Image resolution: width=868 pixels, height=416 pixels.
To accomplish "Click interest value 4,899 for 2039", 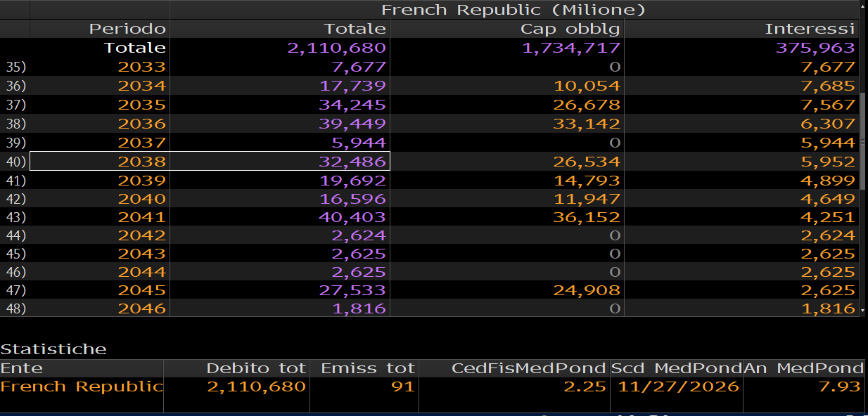I will (828, 180).
